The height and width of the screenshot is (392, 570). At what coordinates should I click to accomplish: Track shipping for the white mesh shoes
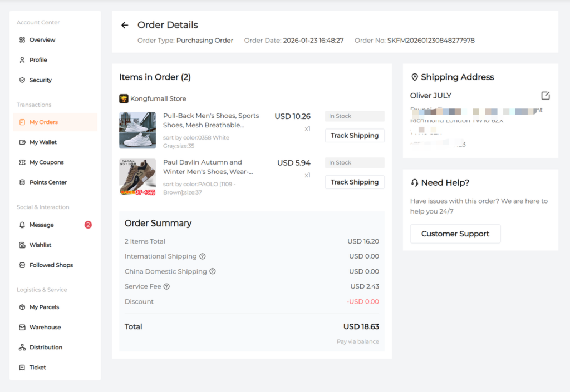click(x=354, y=136)
